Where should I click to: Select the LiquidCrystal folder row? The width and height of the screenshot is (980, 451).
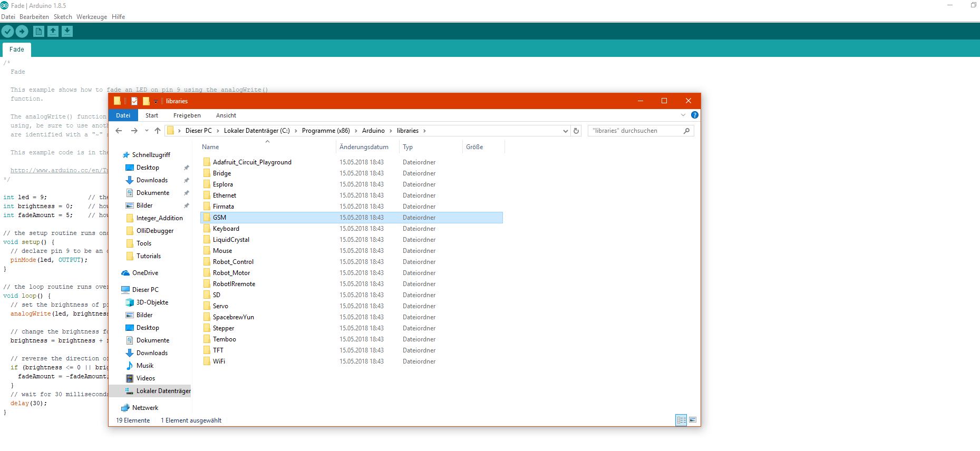[x=352, y=240]
